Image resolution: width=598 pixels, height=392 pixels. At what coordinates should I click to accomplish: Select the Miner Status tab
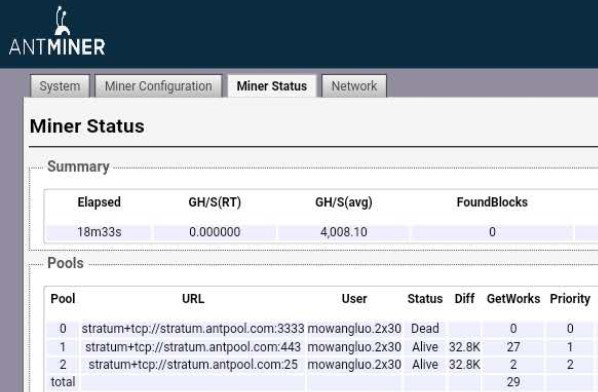(x=272, y=86)
